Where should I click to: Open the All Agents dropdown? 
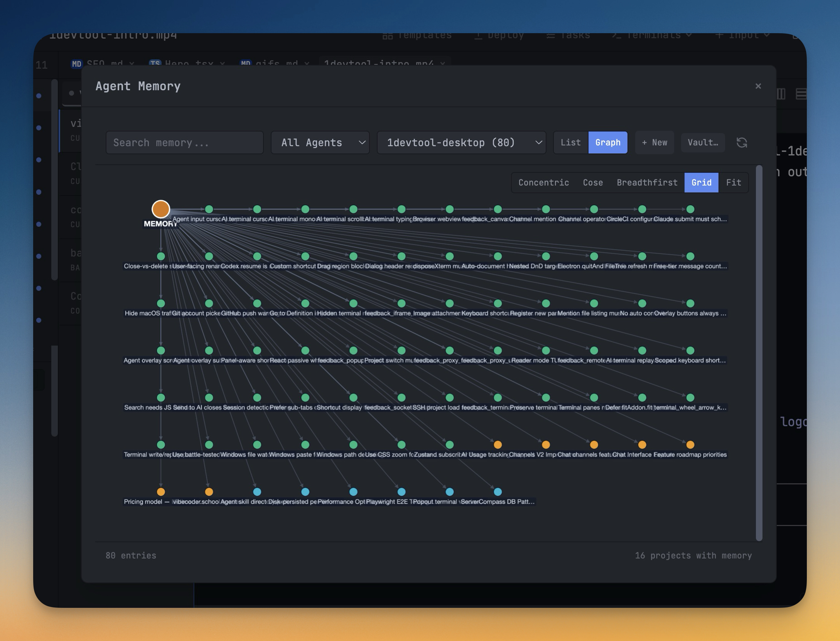(320, 143)
